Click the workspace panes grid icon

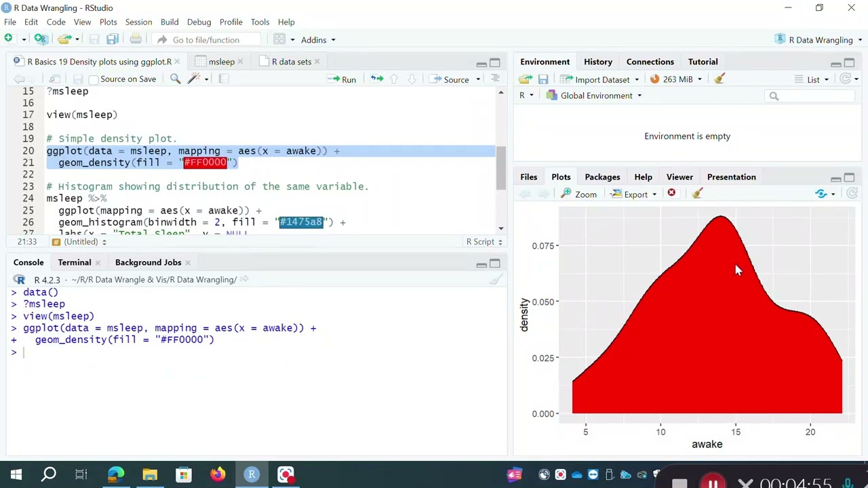(279, 39)
